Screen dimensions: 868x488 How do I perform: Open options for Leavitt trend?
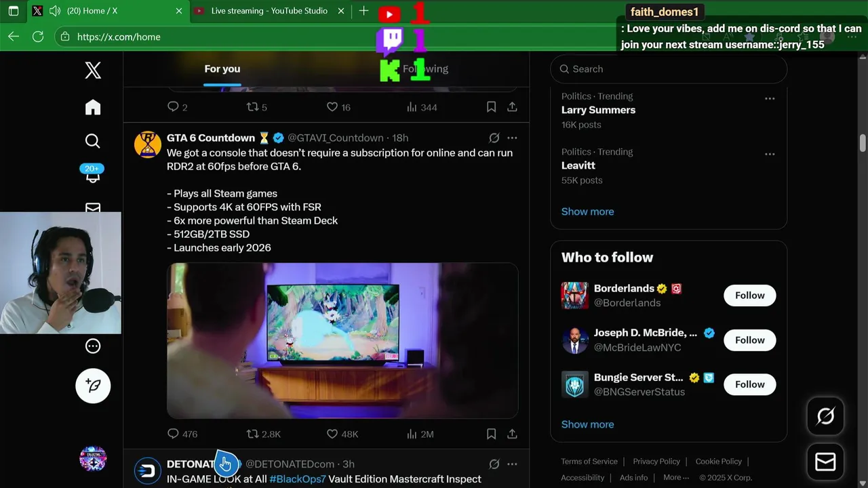click(x=770, y=154)
